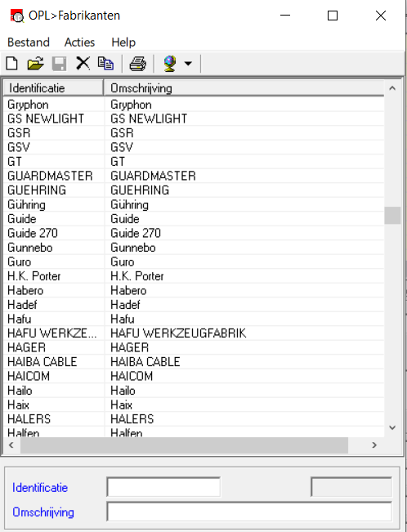The width and height of the screenshot is (407, 532).
Task: Click the OPL application icon in title bar
Action: coord(17,16)
